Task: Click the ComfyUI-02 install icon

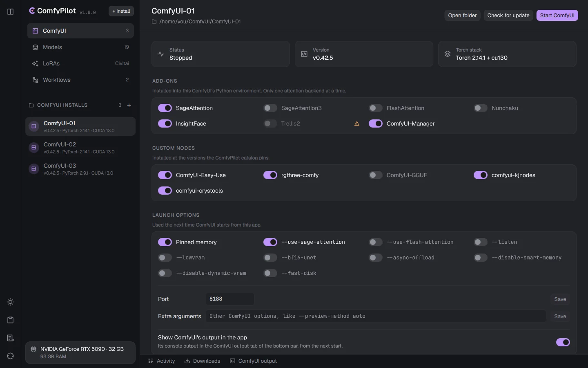Action: pos(34,148)
